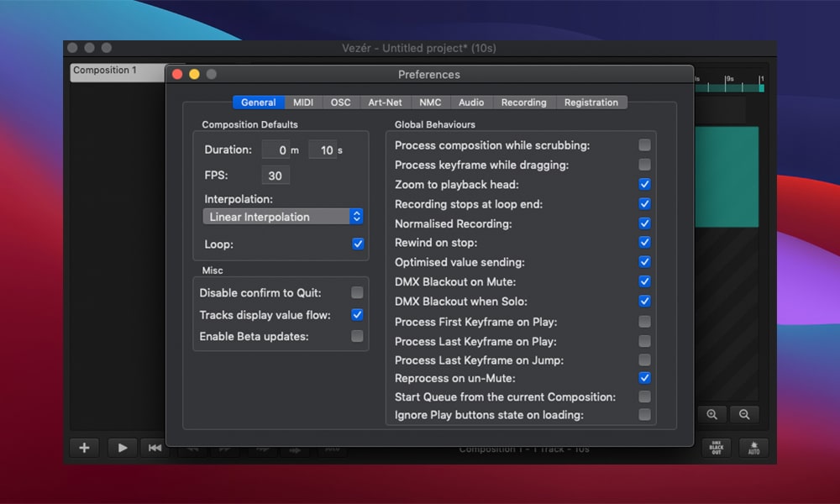Click the FPS input field

[x=275, y=176]
